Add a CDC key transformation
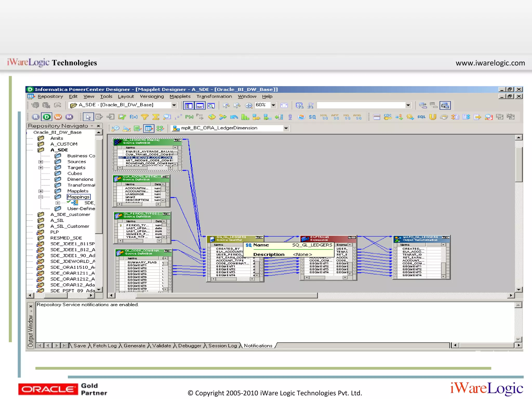532x399 pixels. tap(388, 117)
